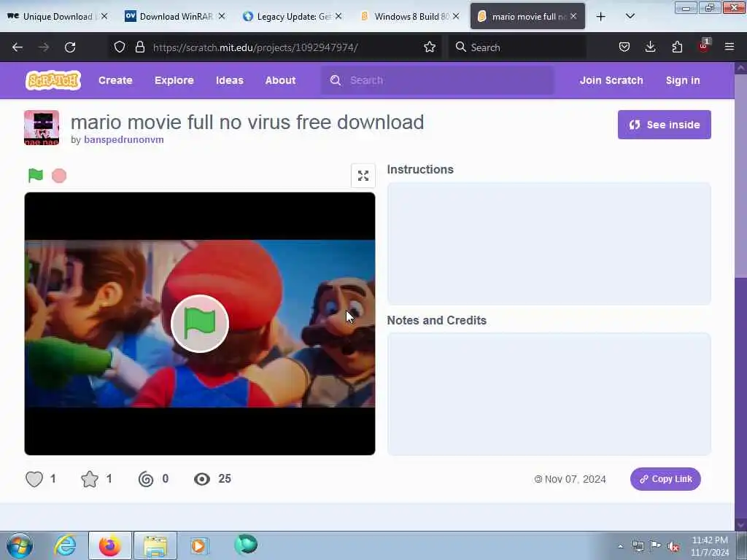
Task: Click the taskbar clock showing 11:42 PM
Action: [x=709, y=546]
